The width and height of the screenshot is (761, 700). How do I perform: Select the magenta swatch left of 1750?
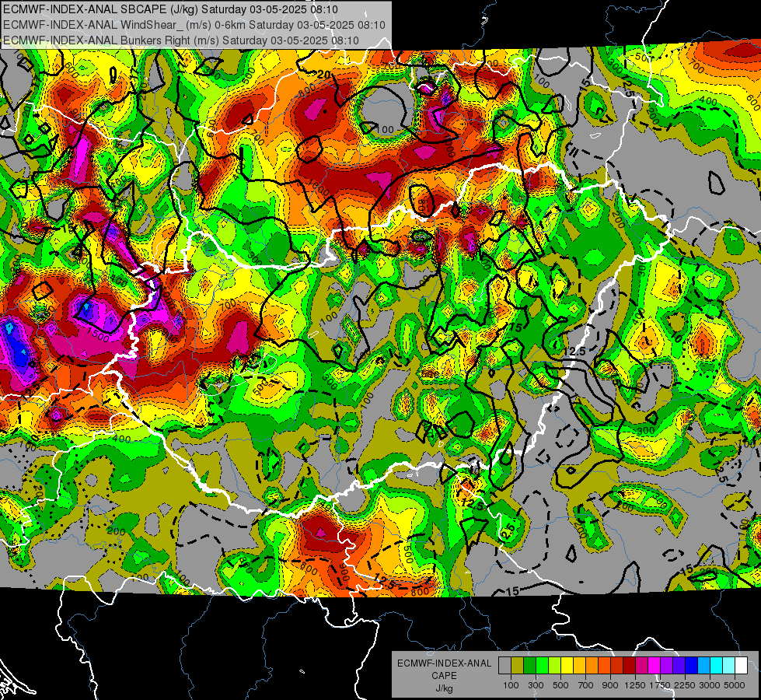pyautogui.click(x=655, y=666)
